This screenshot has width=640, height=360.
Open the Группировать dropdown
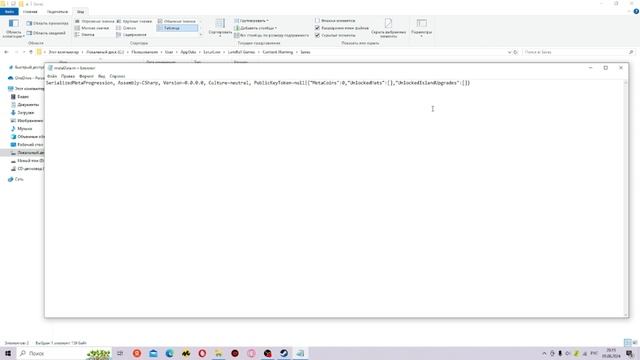[251, 20]
